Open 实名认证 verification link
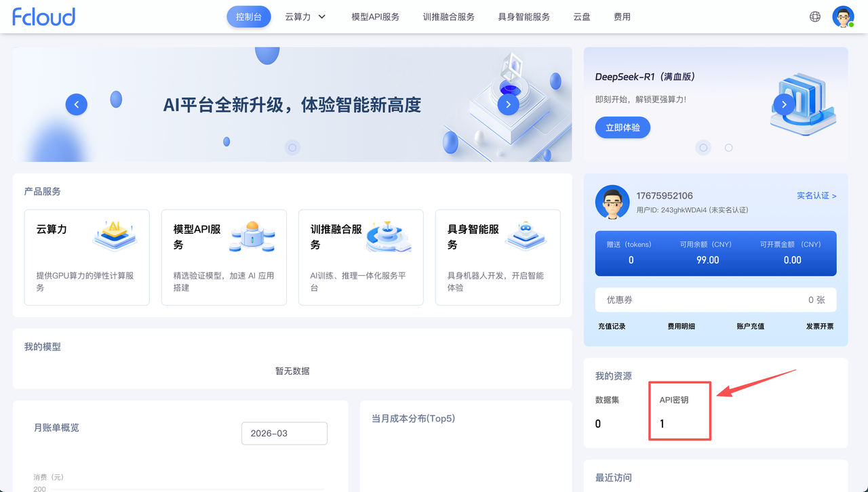Image resolution: width=868 pixels, height=492 pixels. click(x=816, y=196)
